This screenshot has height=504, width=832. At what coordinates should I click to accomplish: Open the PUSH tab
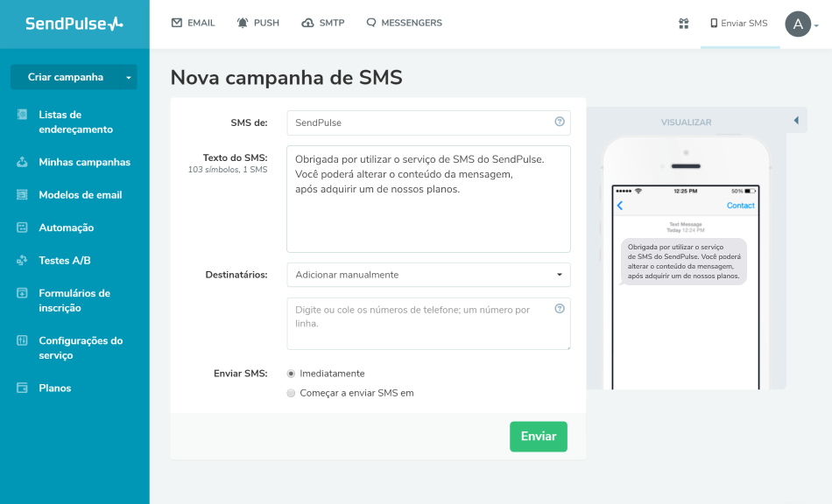click(257, 23)
